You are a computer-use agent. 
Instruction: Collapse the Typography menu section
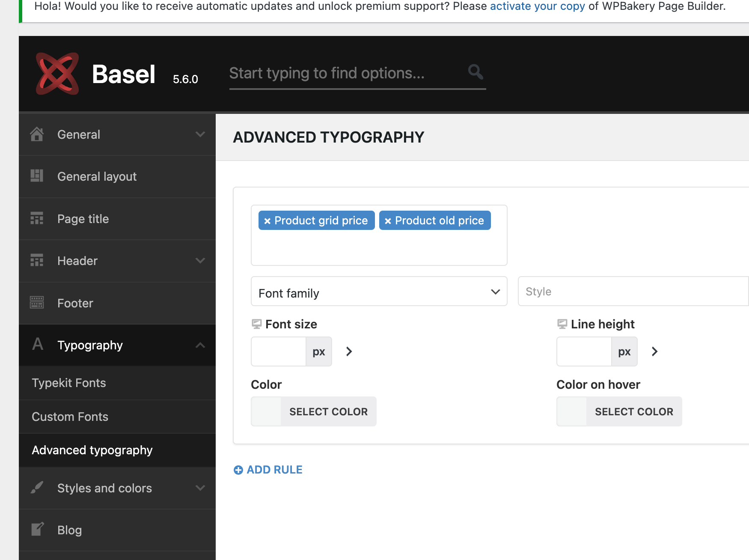(200, 345)
